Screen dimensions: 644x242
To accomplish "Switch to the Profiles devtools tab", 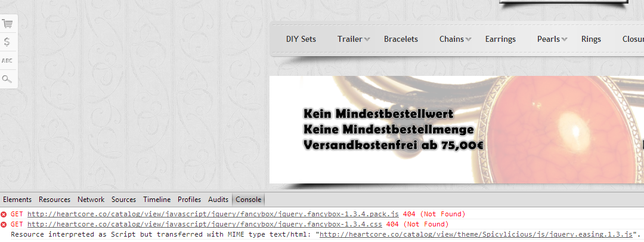I will point(190,200).
